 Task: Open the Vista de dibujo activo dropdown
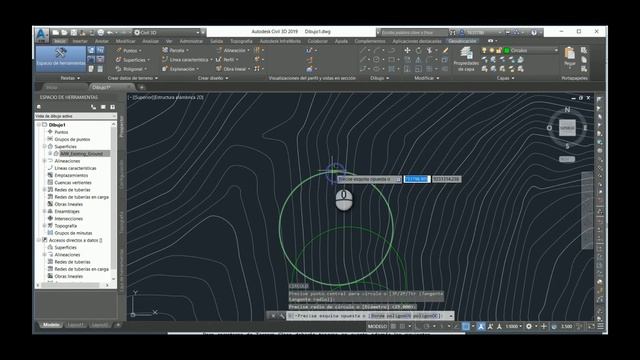tap(76, 116)
